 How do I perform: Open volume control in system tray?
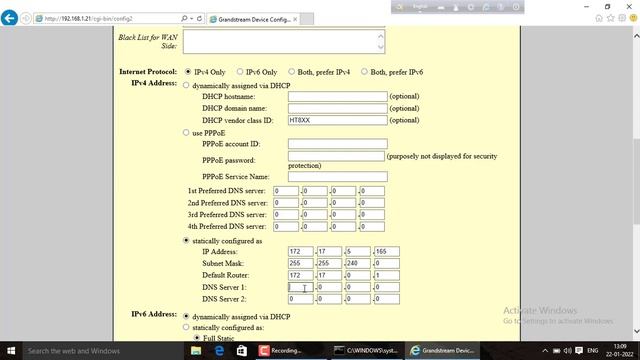[567, 351]
